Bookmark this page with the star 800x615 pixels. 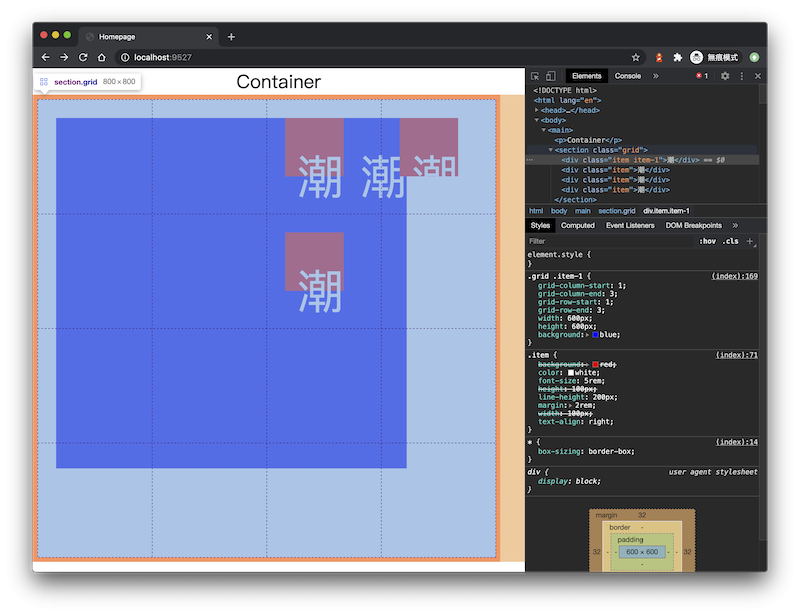635,57
